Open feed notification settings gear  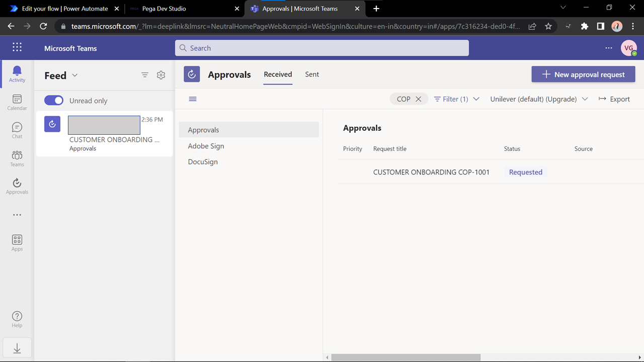161,75
